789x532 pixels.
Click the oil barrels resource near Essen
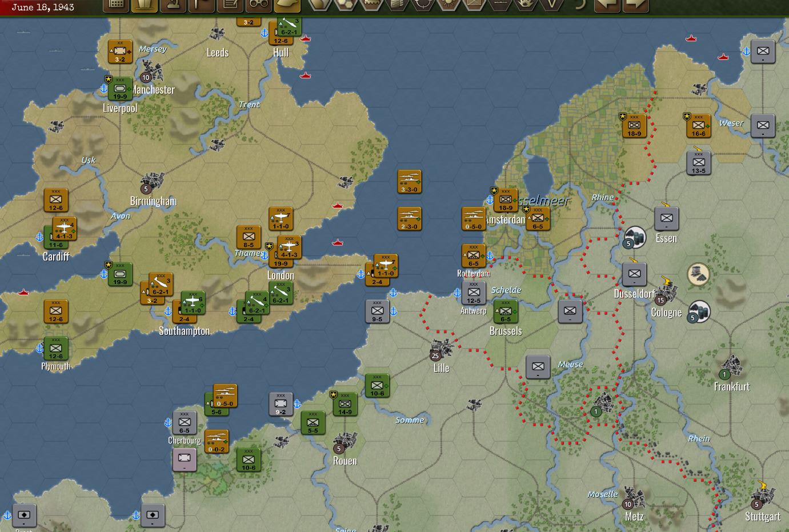[634, 238]
